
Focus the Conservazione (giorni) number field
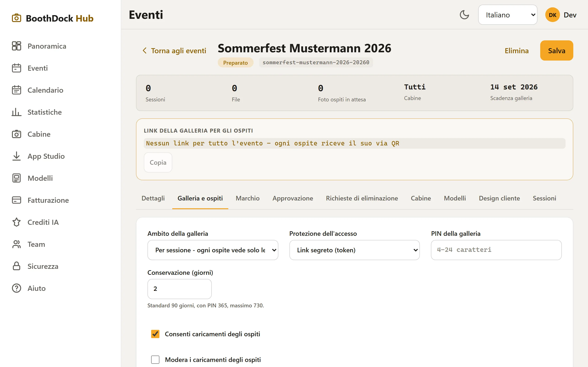pos(179,289)
